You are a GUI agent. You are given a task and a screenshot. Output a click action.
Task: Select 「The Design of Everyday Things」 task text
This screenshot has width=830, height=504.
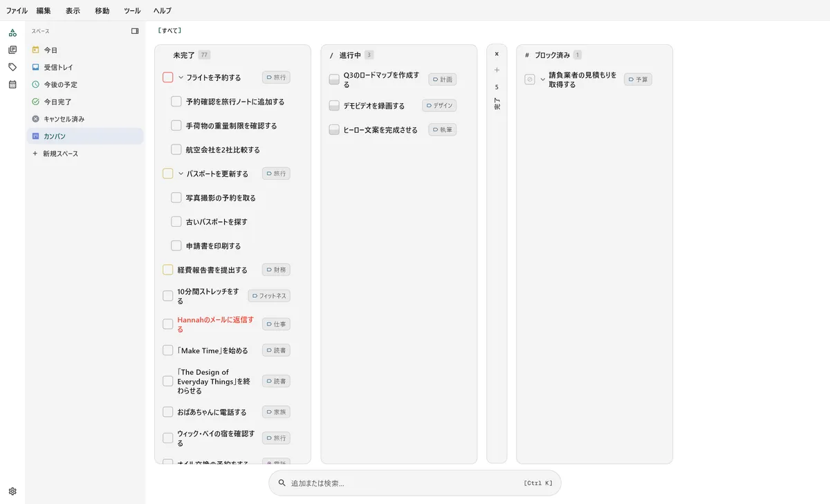click(213, 381)
